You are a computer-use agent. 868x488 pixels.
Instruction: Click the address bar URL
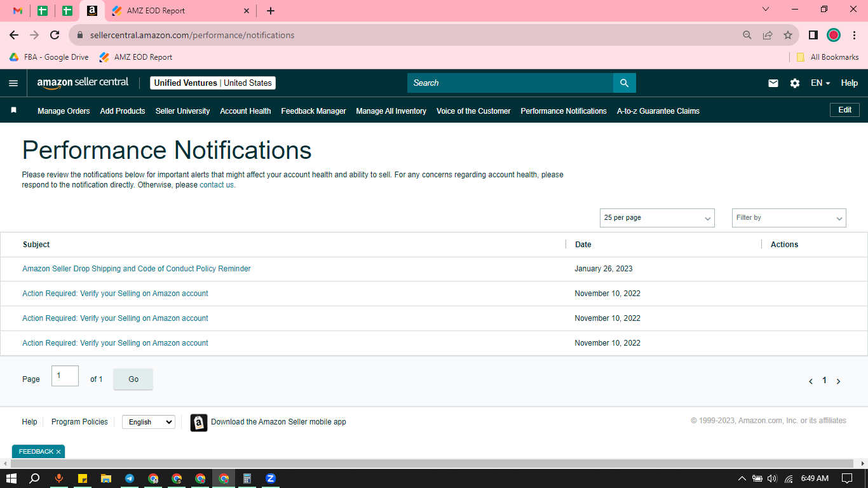point(192,35)
